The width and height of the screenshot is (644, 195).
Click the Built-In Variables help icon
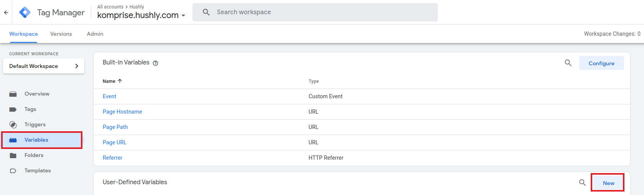pyautogui.click(x=156, y=63)
